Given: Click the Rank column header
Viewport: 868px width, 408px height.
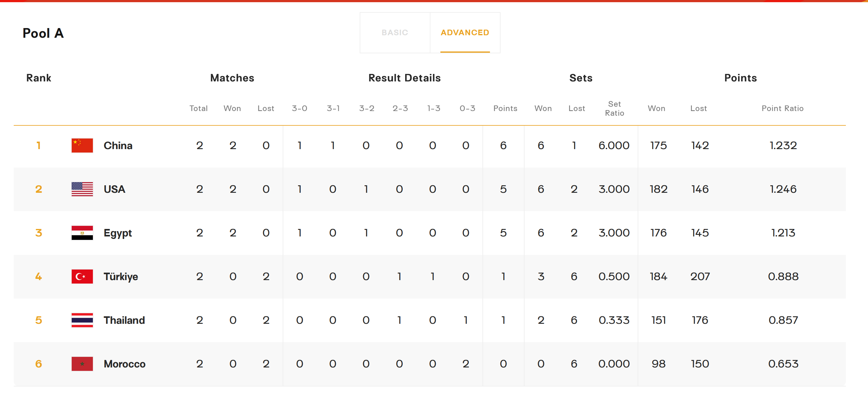Looking at the screenshot, I should (x=39, y=78).
